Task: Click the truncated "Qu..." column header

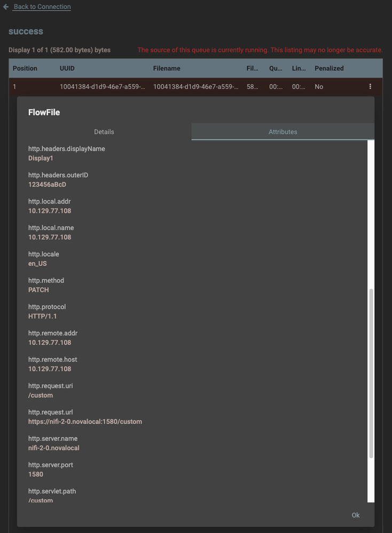Action: [x=276, y=68]
